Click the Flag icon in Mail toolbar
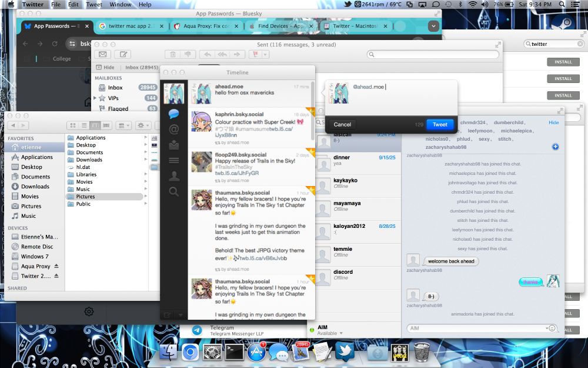 (255, 54)
